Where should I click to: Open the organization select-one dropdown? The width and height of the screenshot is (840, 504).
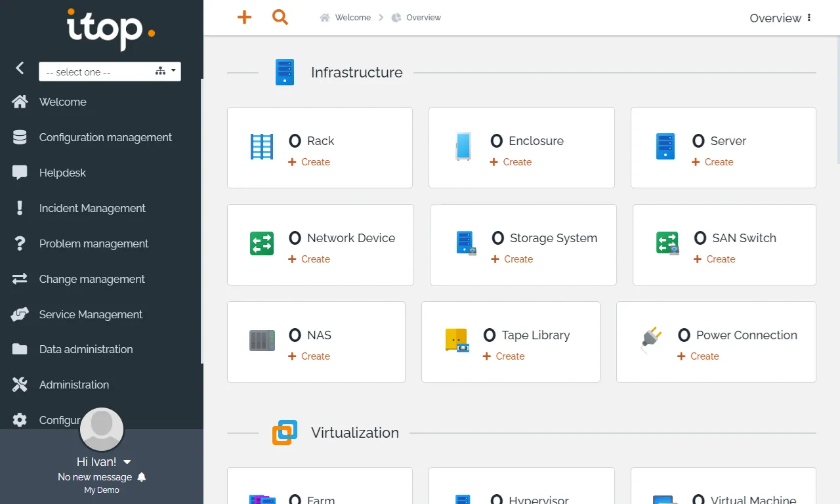click(110, 72)
